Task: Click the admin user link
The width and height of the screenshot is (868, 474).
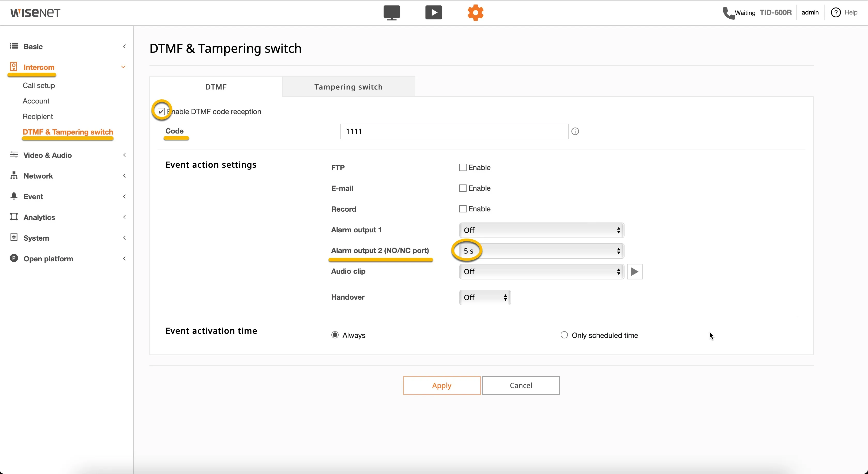Action: 810,12
